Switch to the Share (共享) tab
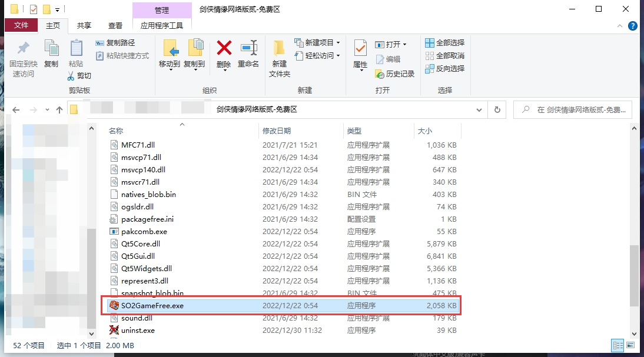The width and height of the screenshot is (644, 357). (84, 25)
